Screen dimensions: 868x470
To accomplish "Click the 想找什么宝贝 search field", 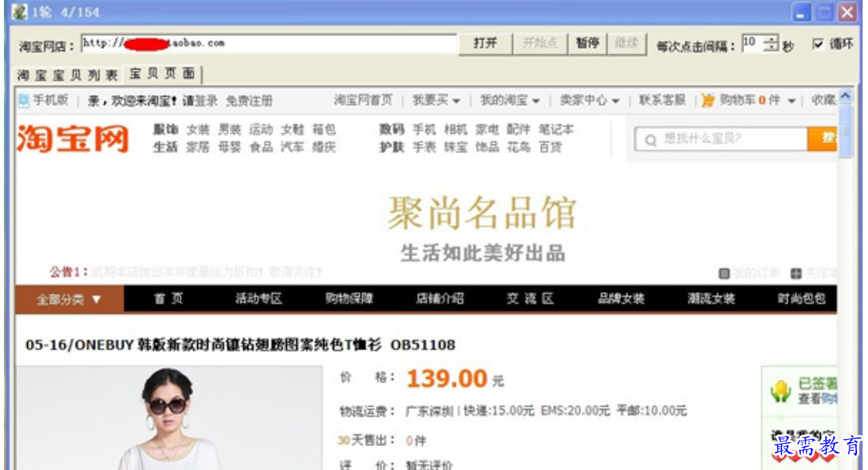I will tap(721, 139).
